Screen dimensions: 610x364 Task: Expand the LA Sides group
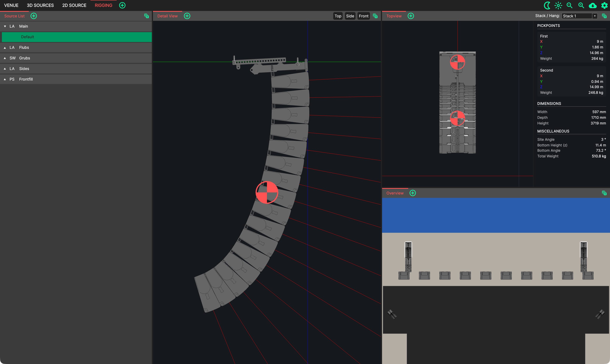tap(5, 69)
